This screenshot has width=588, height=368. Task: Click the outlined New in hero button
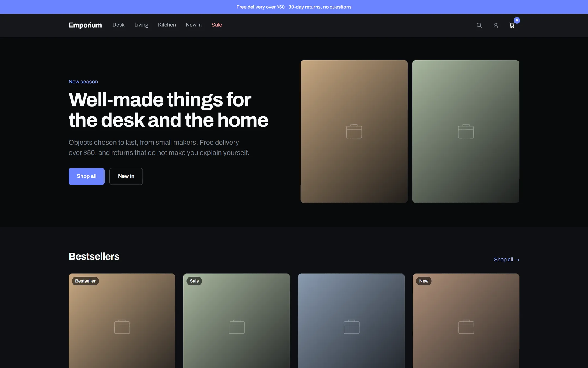[126, 176]
